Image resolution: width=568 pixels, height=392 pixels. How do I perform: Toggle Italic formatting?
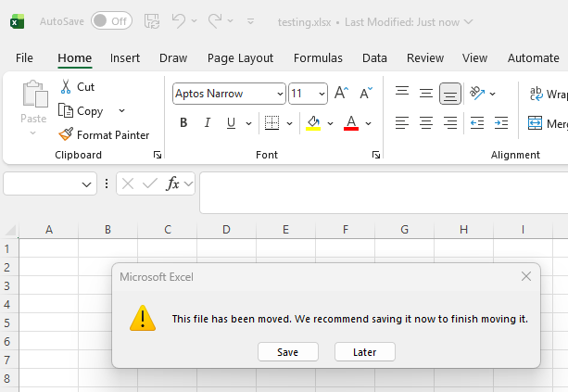coord(208,123)
